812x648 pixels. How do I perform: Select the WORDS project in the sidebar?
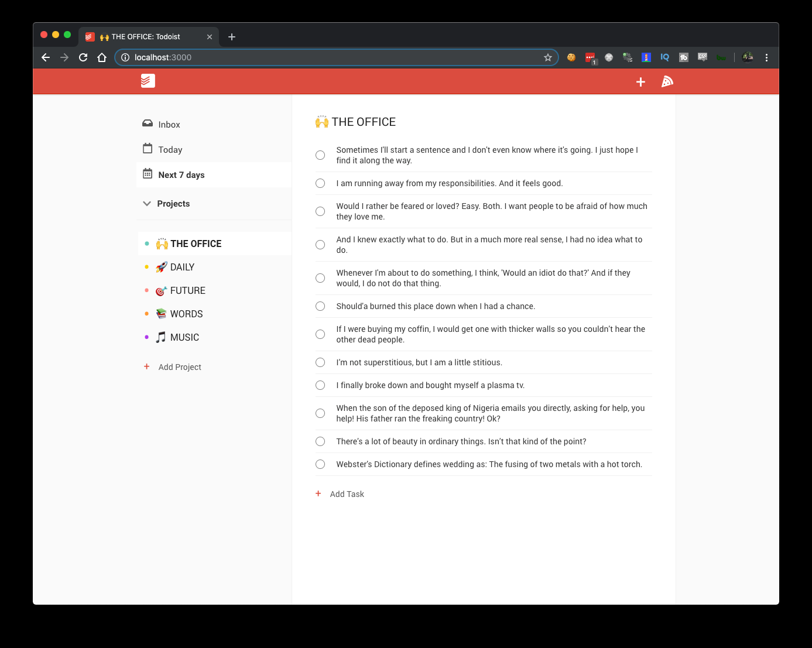(x=187, y=313)
